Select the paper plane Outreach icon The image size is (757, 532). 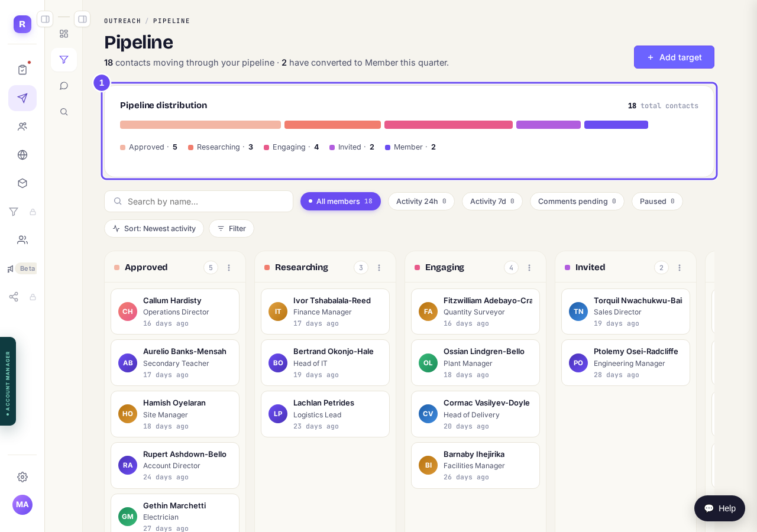tap(22, 98)
